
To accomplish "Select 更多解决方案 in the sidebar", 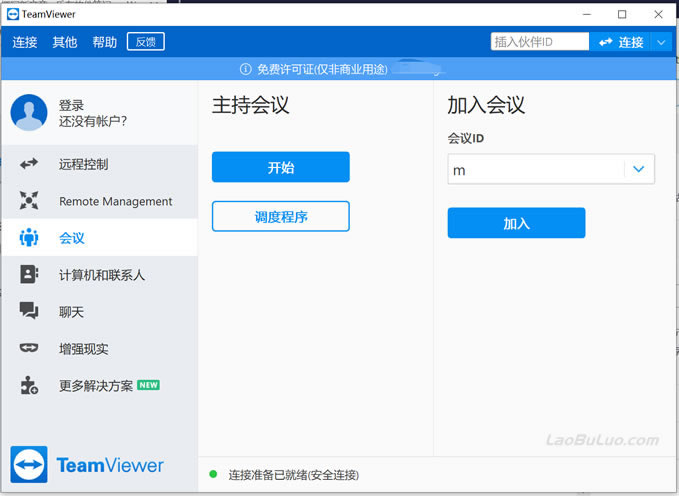I will coord(100,385).
